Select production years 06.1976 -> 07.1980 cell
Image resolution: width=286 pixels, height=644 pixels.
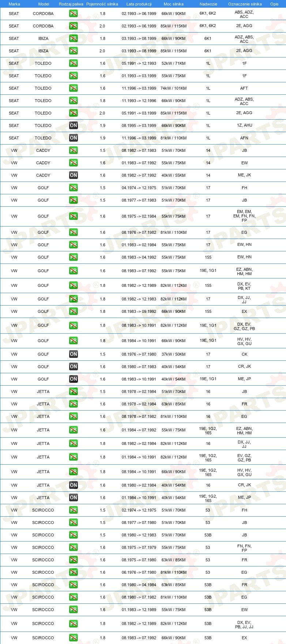139,572
